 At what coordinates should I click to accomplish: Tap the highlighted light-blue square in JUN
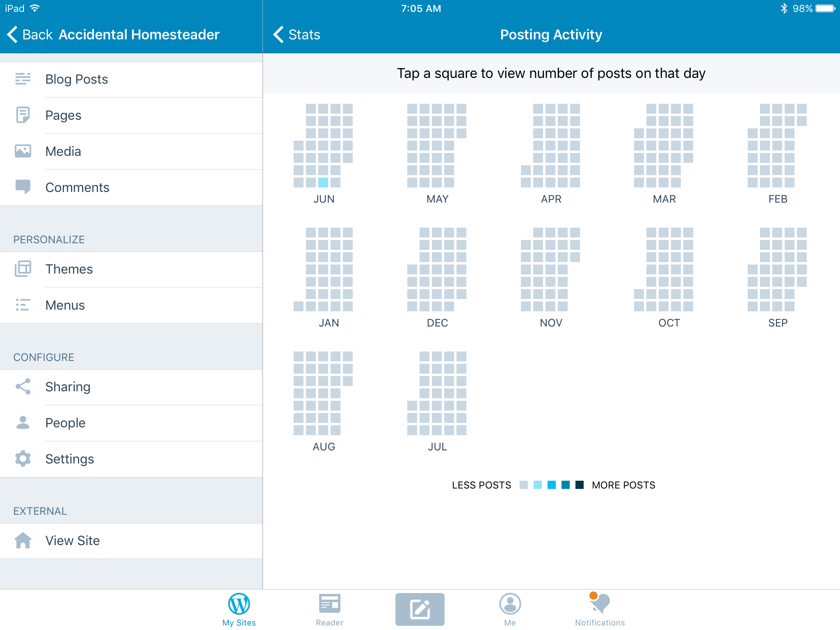[323, 183]
